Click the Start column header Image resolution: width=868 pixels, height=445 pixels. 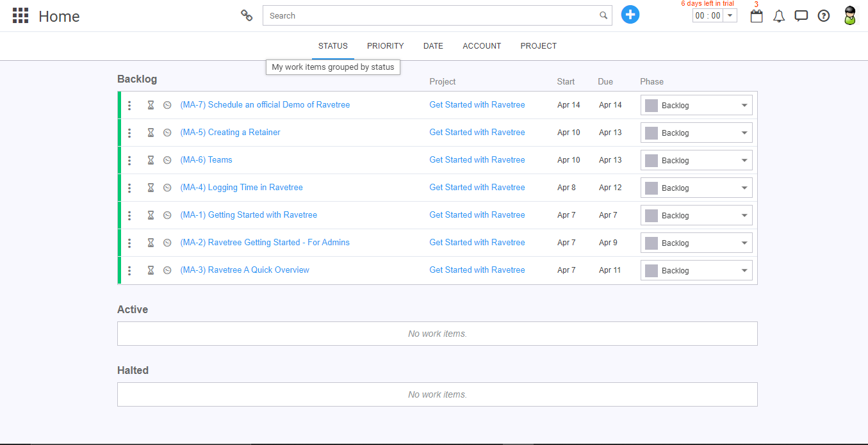click(566, 81)
